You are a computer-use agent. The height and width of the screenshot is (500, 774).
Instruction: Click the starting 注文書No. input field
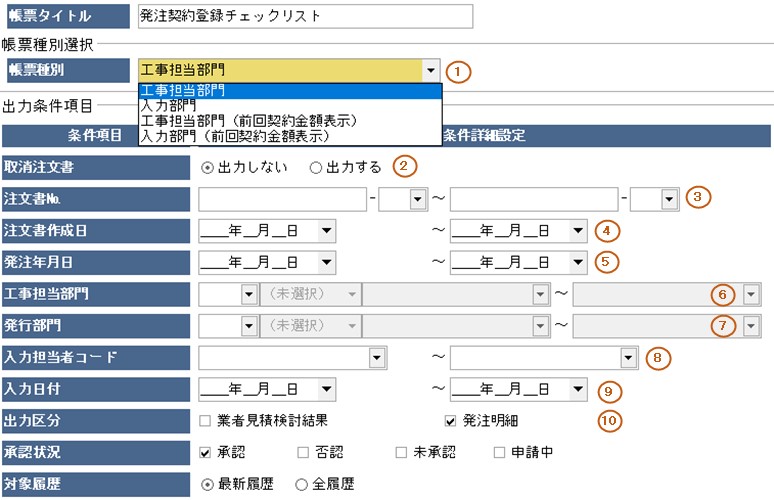(x=282, y=199)
